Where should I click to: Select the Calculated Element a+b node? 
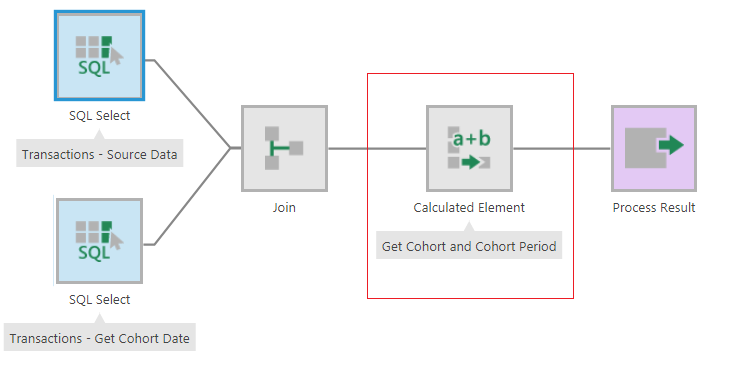tap(469, 149)
